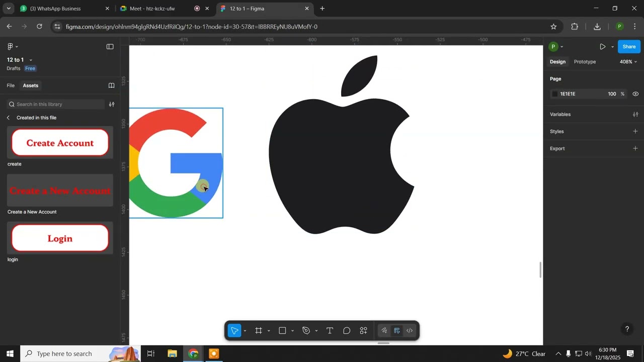Switch to the Prototype tab
Viewport: 644px width, 362px height.
[585, 62]
